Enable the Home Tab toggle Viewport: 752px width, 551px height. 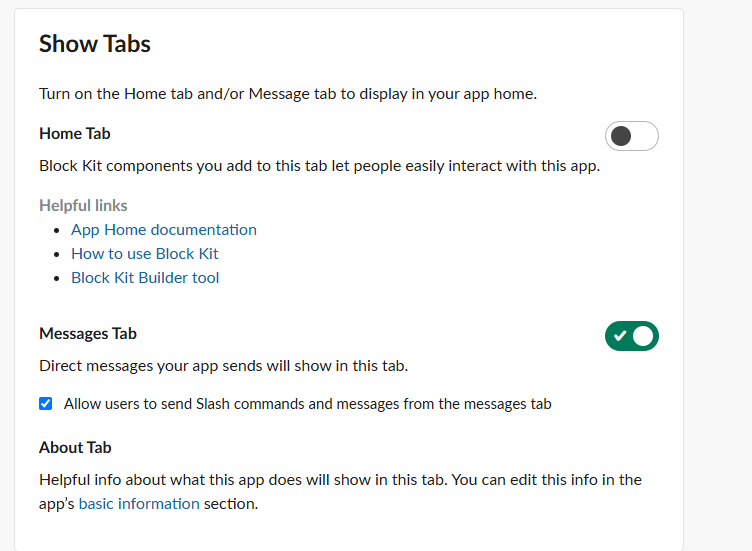coord(631,136)
